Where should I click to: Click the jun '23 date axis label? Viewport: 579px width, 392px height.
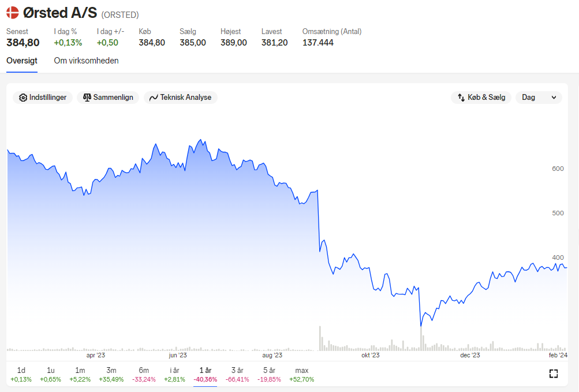click(178, 356)
